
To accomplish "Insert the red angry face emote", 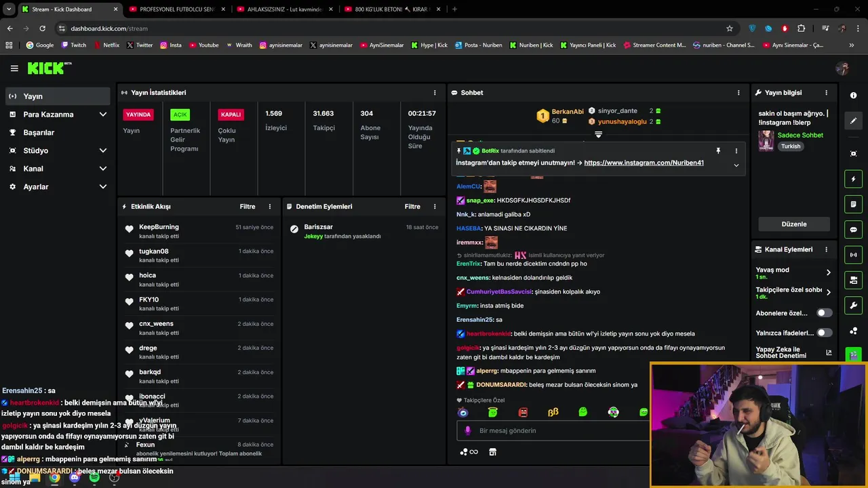I will (x=523, y=412).
